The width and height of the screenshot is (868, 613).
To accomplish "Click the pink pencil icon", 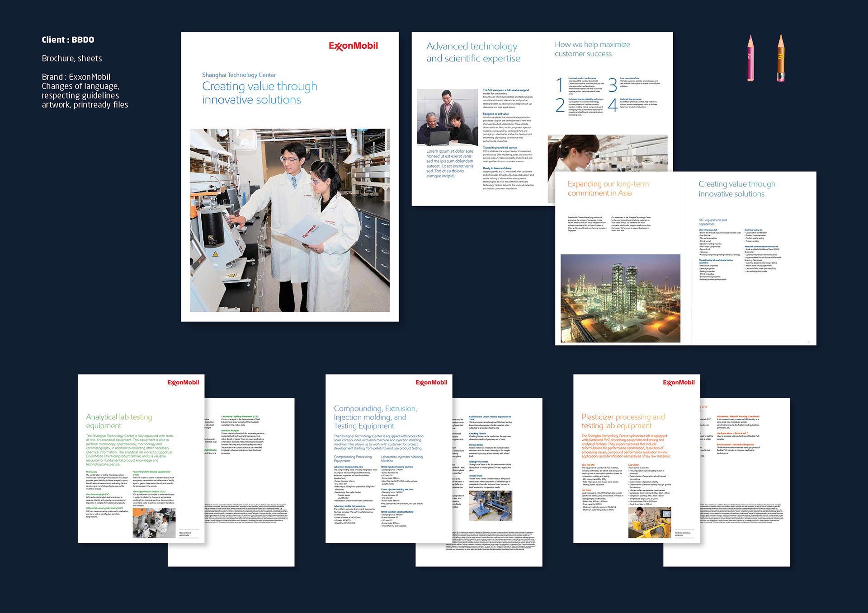I will pos(750,58).
